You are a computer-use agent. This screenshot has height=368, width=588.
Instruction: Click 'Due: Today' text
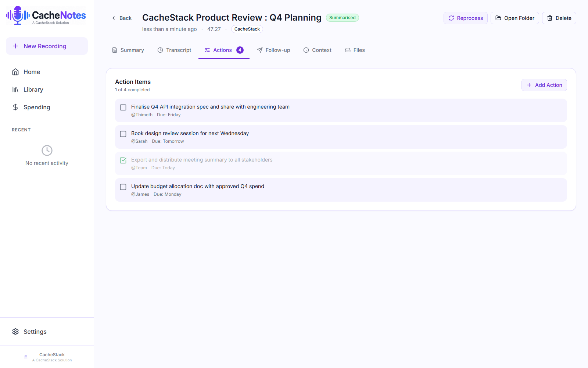coord(163,168)
